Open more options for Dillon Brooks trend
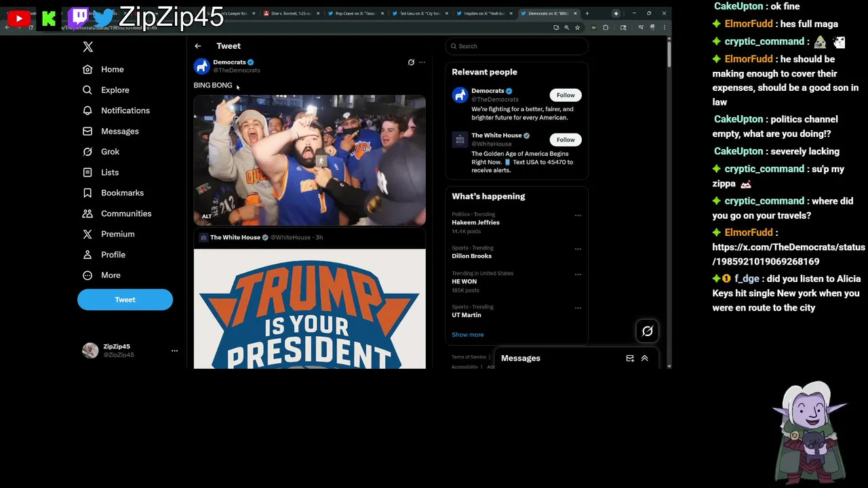Screen dimensions: 868x488 pos(578,249)
